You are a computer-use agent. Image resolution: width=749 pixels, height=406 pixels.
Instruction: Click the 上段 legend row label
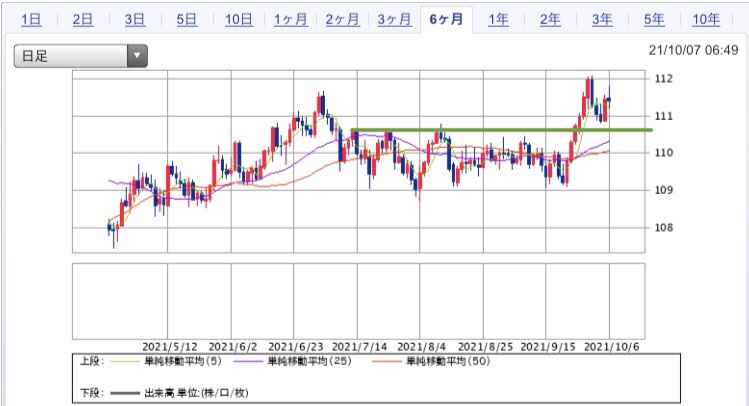click(91, 361)
